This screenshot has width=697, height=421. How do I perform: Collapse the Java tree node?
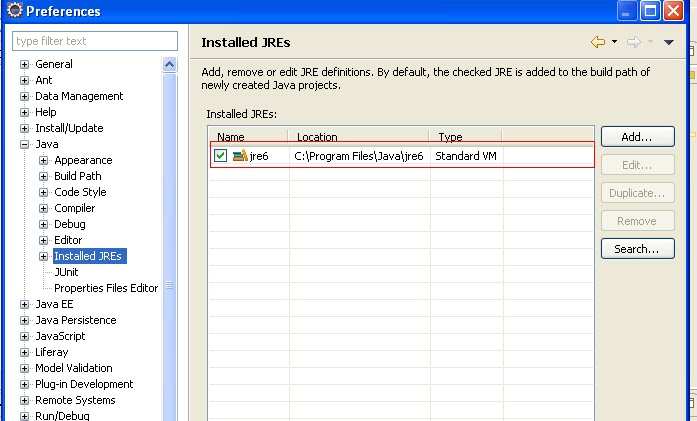pyautogui.click(x=24, y=144)
